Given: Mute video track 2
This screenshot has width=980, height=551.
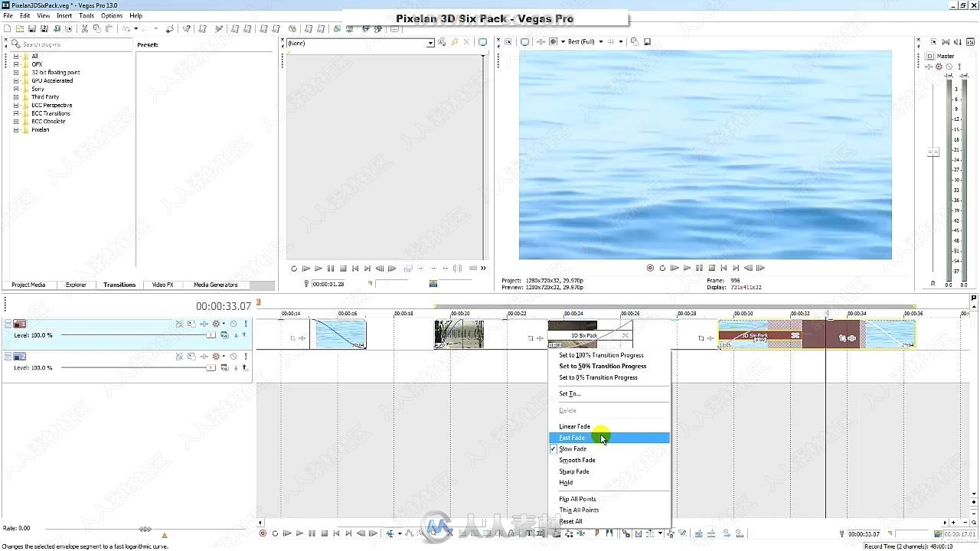Looking at the screenshot, I should [x=234, y=357].
